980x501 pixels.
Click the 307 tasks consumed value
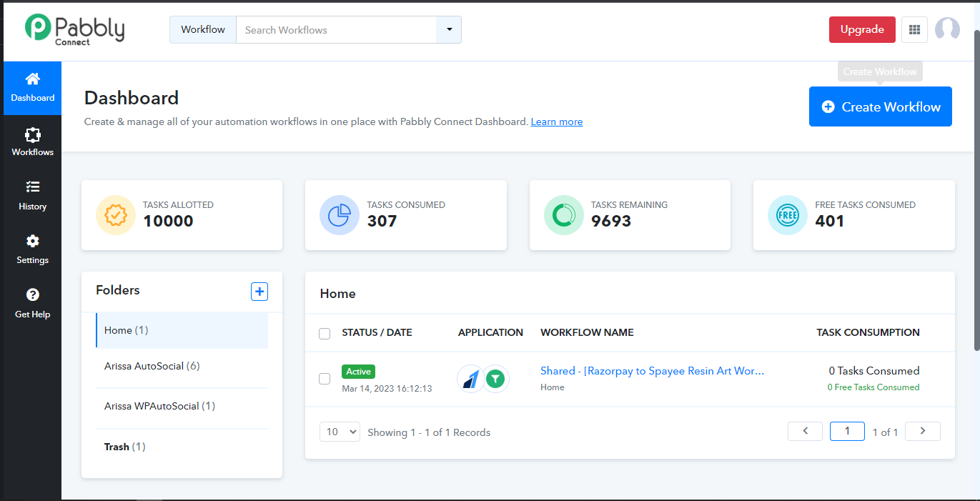click(382, 221)
